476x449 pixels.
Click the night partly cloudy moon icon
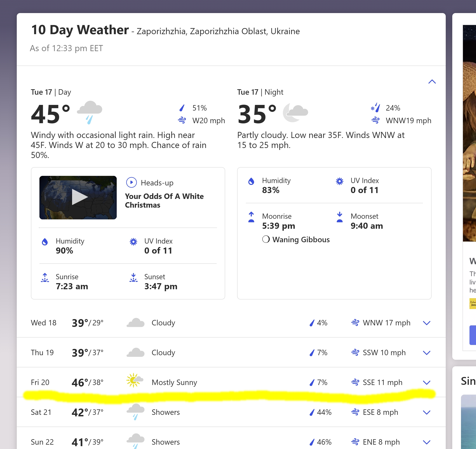[295, 113]
